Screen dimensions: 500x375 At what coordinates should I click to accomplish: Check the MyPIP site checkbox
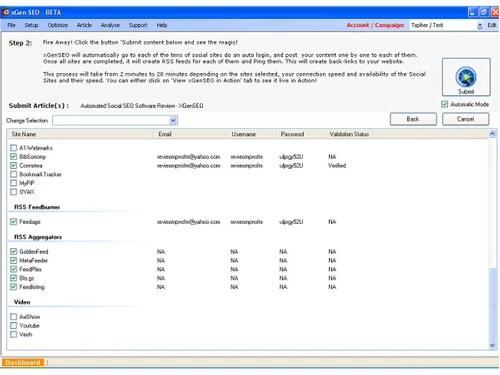13,183
